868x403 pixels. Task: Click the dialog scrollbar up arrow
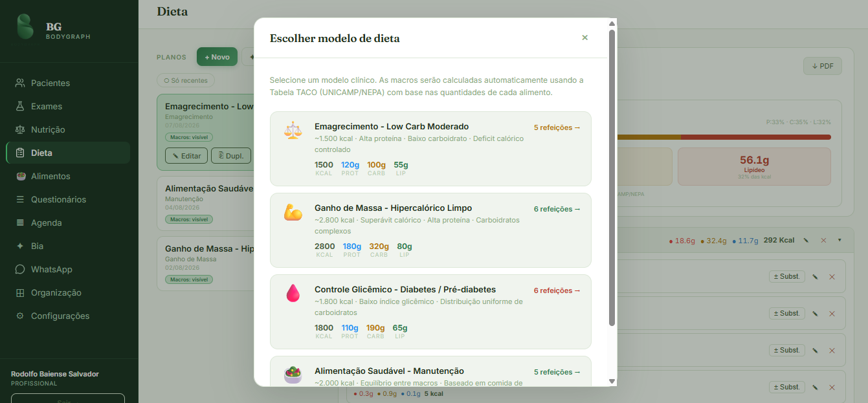tap(612, 24)
